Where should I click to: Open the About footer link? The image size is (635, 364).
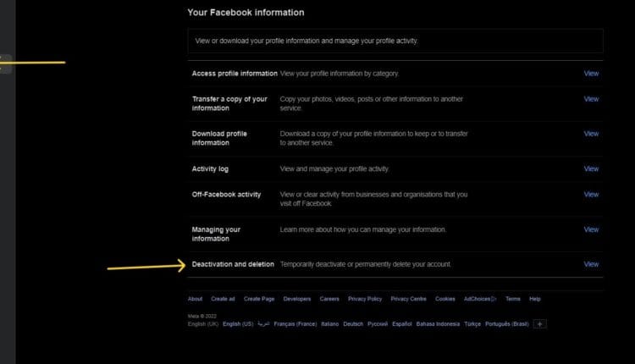(195, 299)
